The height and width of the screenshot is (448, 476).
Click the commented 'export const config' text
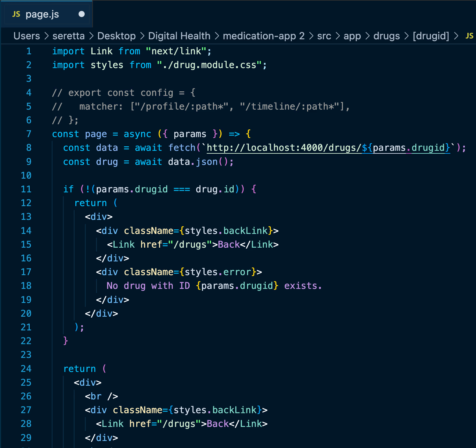[121, 93]
